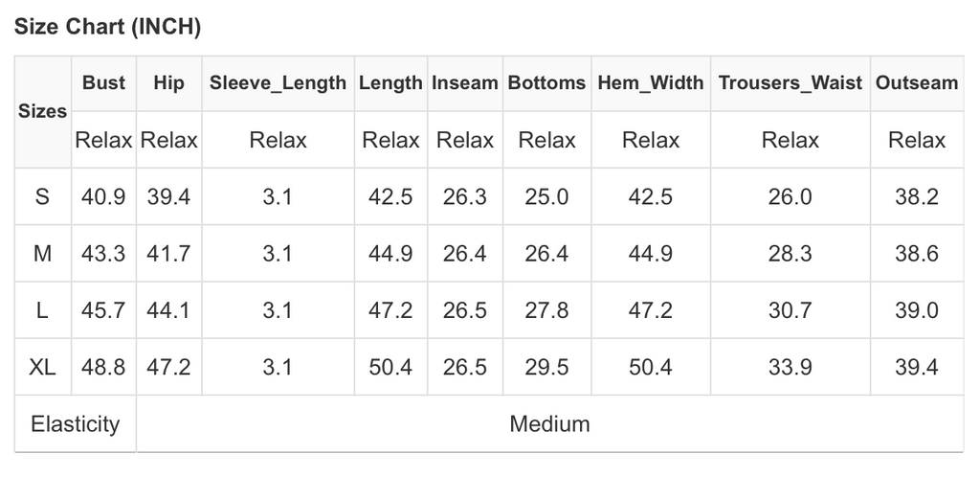980x477 pixels.
Task: Click the Hem_Width column header
Action: point(651,82)
